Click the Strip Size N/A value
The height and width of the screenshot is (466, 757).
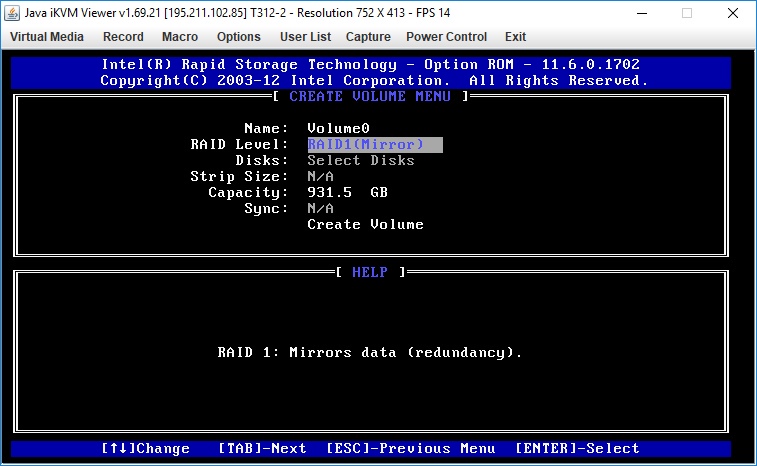[x=321, y=176]
